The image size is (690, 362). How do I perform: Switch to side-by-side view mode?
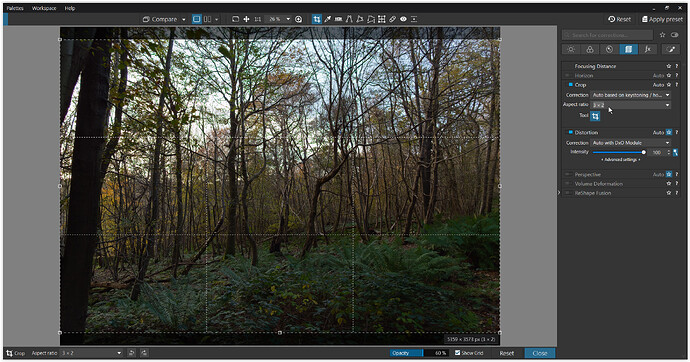pos(207,19)
